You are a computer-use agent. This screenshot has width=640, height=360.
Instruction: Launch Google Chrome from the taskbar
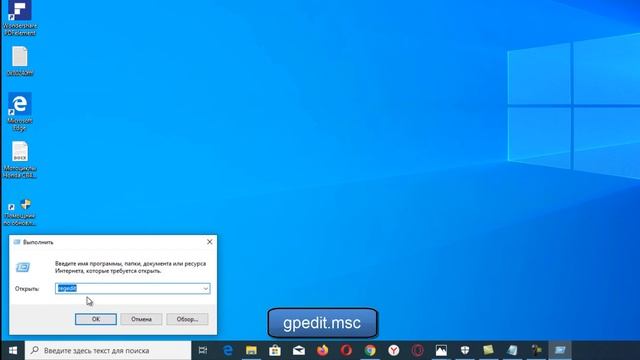tap(370, 350)
